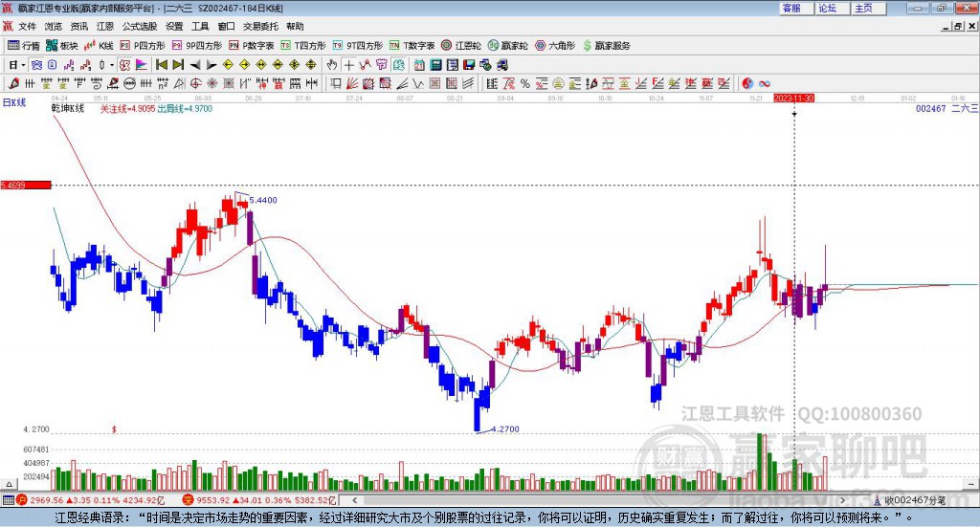Image resolution: width=980 pixels, height=527 pixels.
Task: Step chart right with black right arrow
Action: point(212,65)
